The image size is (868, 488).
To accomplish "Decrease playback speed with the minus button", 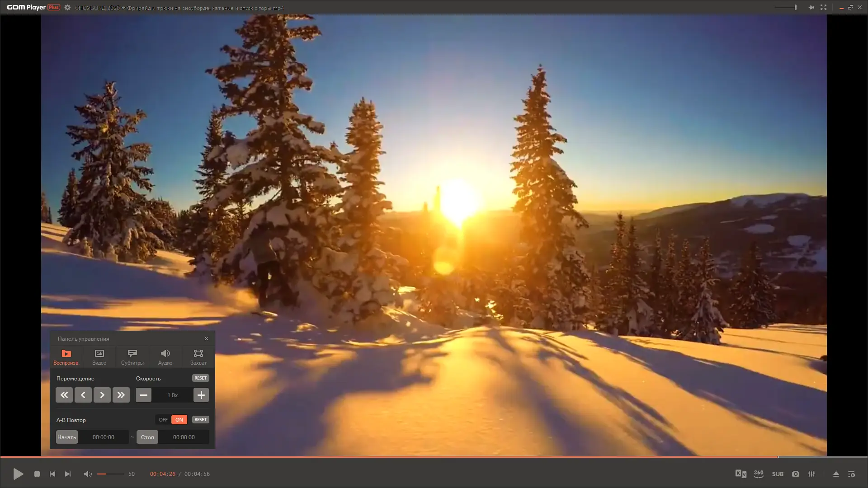I will [x=143, y=395].
